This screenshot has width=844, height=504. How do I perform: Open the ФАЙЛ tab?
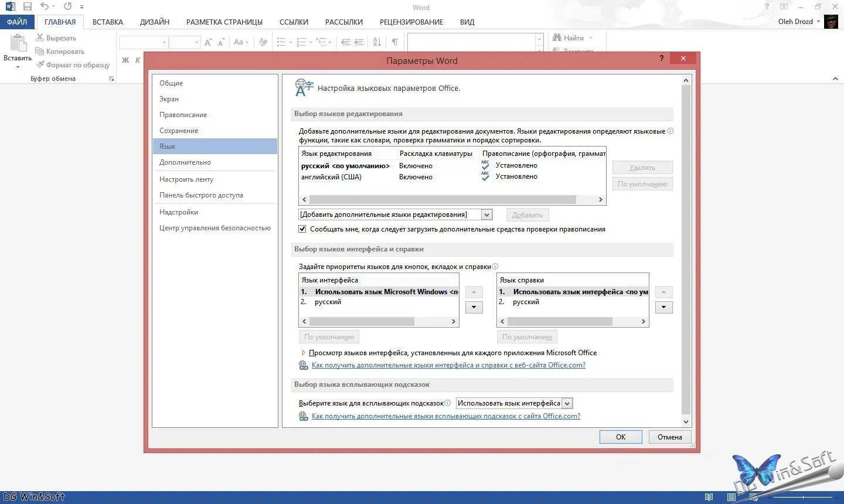[x=18, y=22]
